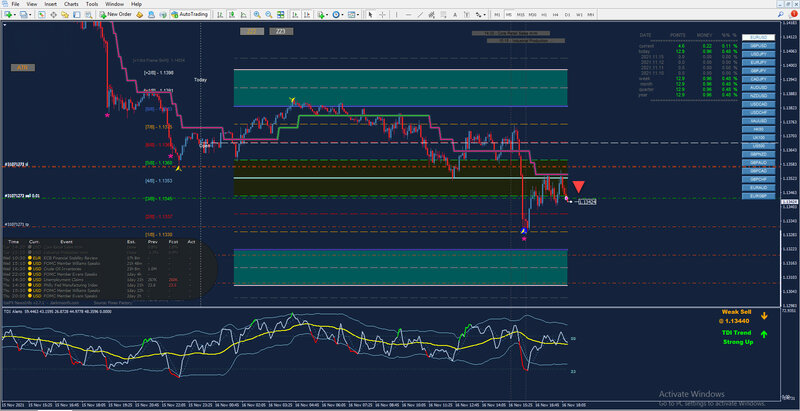Open the File menu

point(15,4)
